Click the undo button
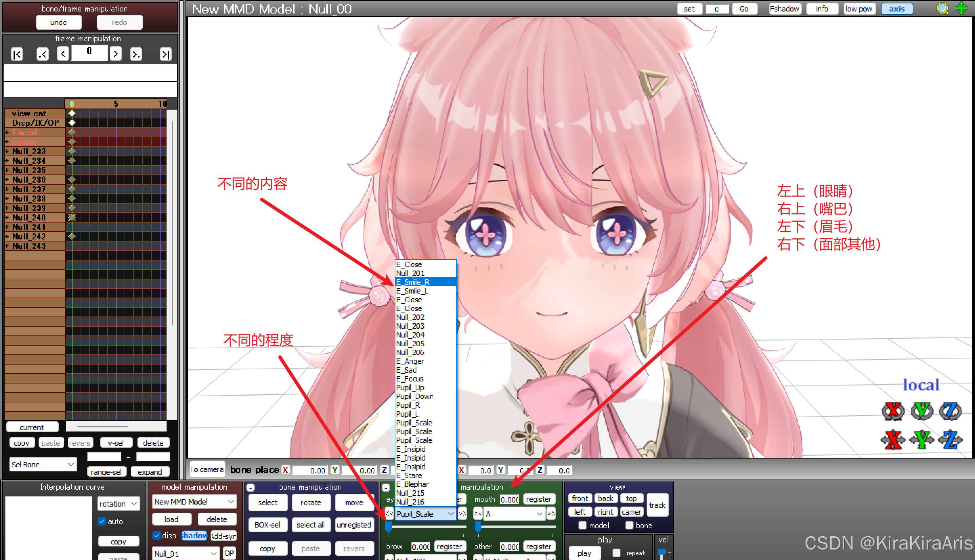The image size is (975, 560). (59, 22)
